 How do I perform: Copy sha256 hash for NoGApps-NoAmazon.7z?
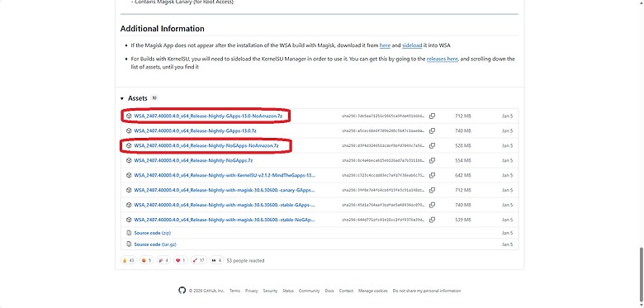432,146
